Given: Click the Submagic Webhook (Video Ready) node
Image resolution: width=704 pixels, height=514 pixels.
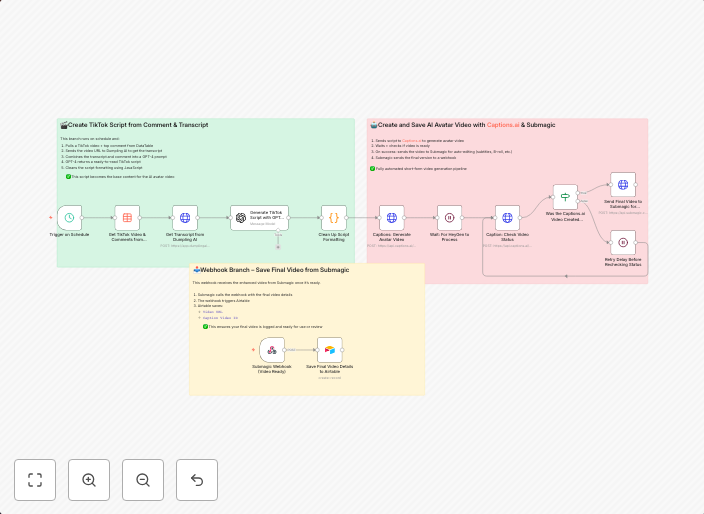Looking at the screenshot, I should point(272,350).
